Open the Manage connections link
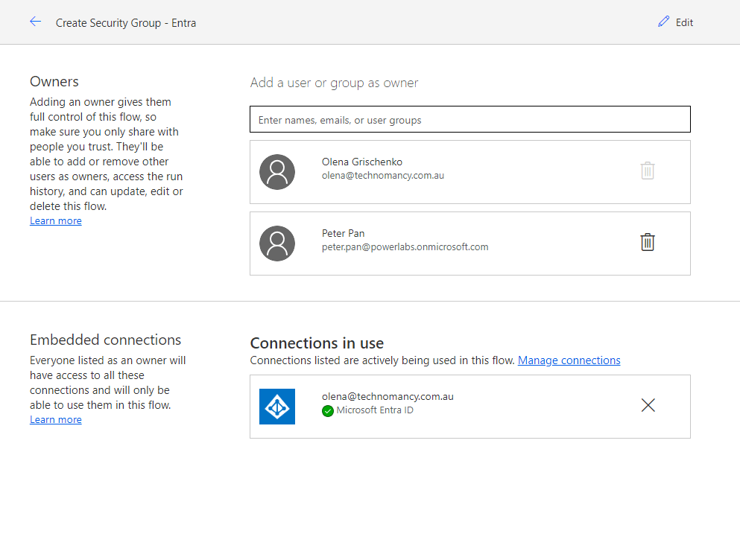Image resolution: width=740 pixels, height=560 pixels. (x=569, y=360)
